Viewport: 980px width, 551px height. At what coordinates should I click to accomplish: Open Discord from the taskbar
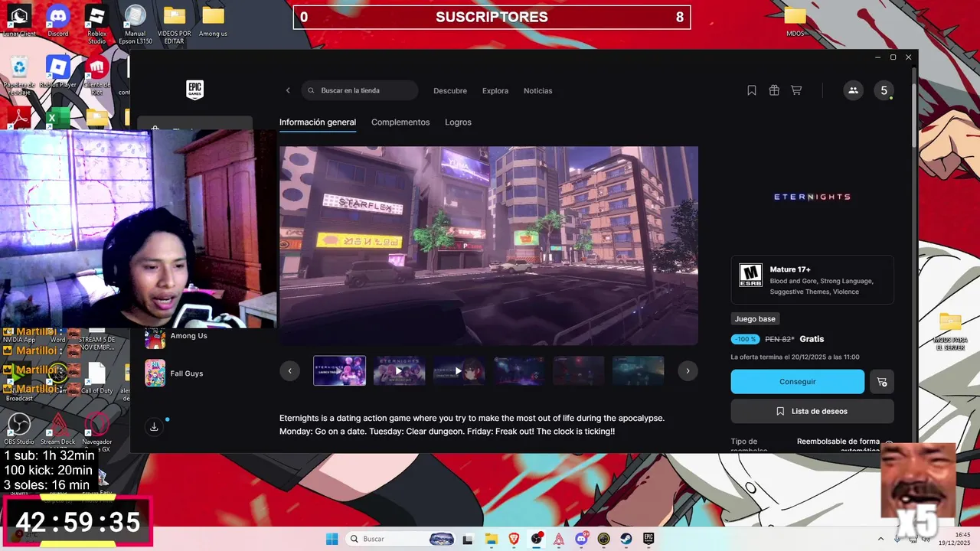click(x=581, y=539)
